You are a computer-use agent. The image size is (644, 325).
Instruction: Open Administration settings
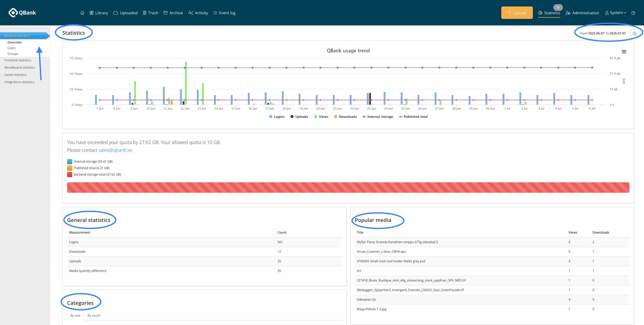coord(582,13)
